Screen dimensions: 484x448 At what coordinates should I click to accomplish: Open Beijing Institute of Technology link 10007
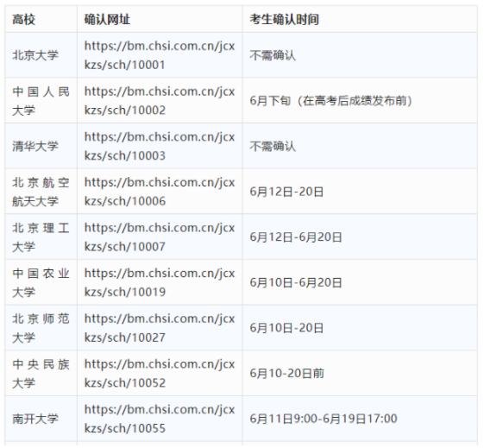(x=160, y=237)
